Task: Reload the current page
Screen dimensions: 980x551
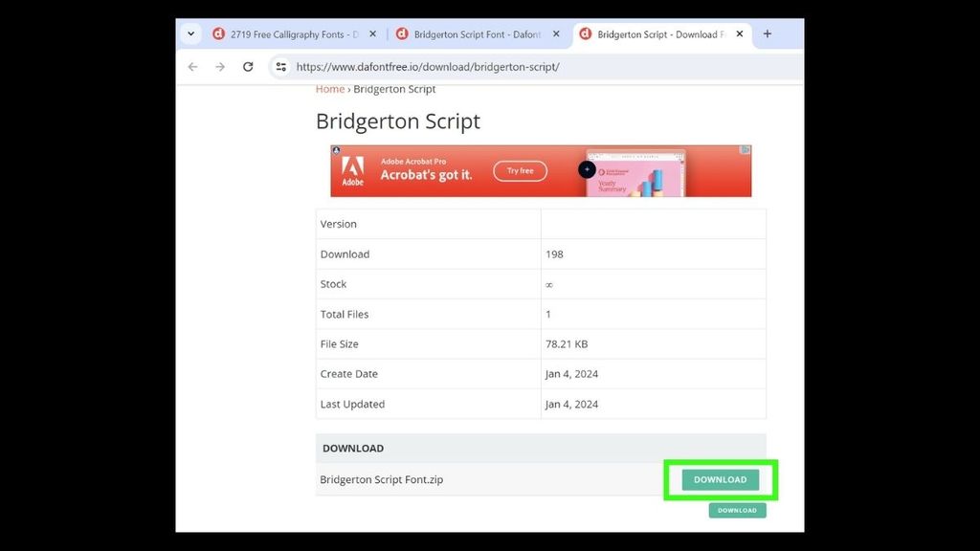Action: click(248, 67)
